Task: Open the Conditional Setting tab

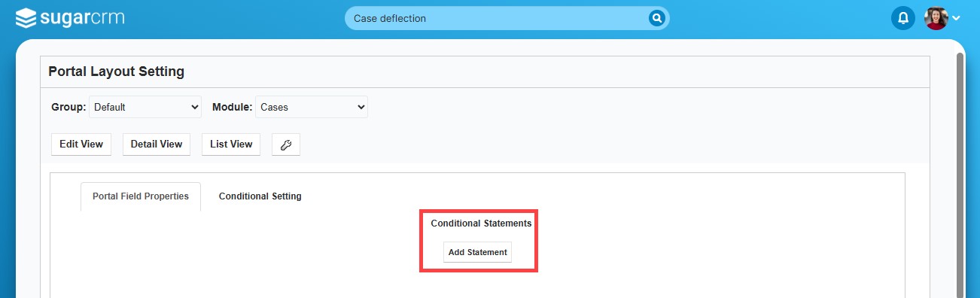Action: 260,196
